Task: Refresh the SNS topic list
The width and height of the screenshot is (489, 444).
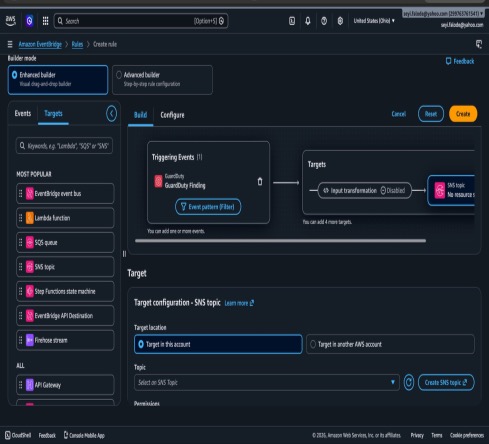Action: tap(409, 382)
